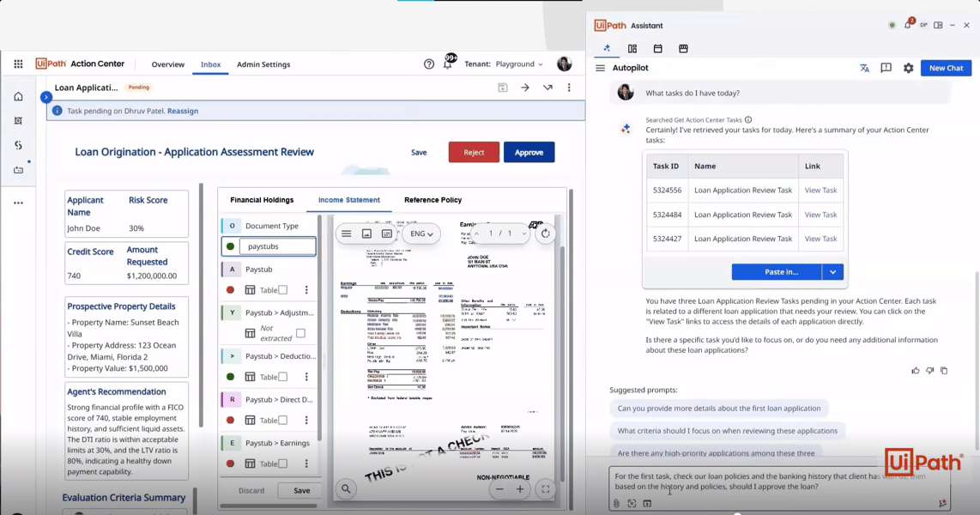Open Action Center notifications bell with 99+ badge
The image size is (980, 515).
tap(448, 64)
